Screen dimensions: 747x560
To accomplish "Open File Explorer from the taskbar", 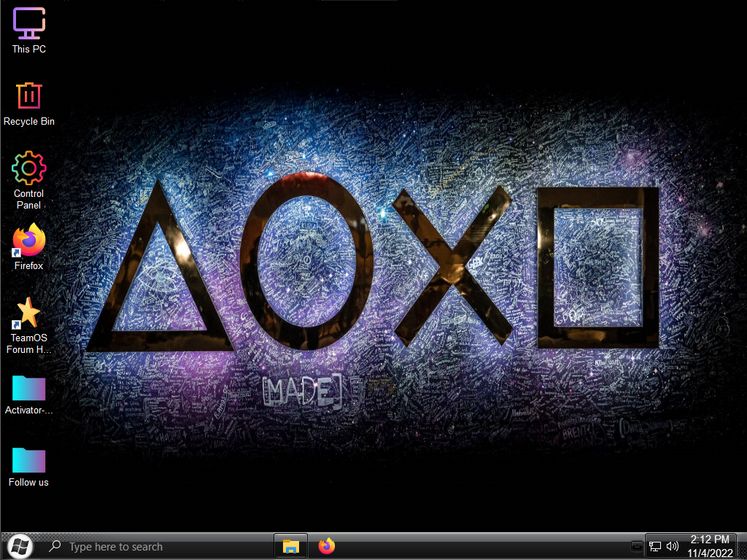I will pyautogui.click(x=290, y=546).
